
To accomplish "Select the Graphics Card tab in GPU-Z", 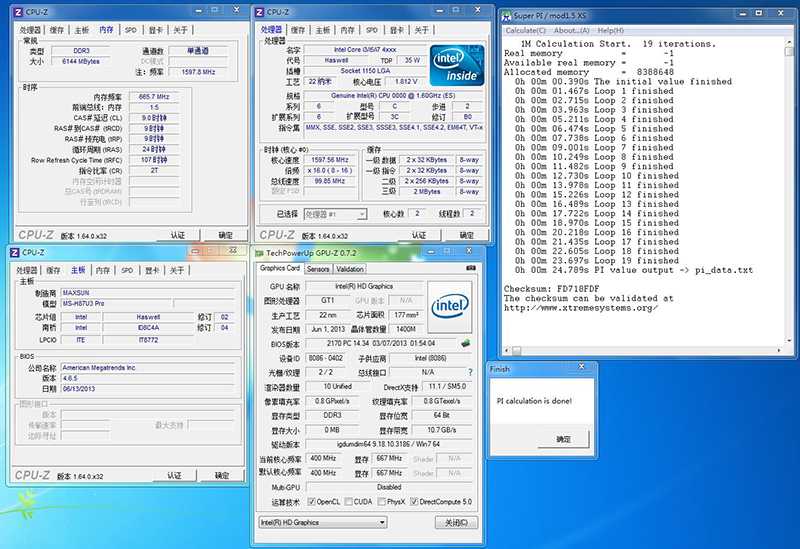I will (280, 268).
